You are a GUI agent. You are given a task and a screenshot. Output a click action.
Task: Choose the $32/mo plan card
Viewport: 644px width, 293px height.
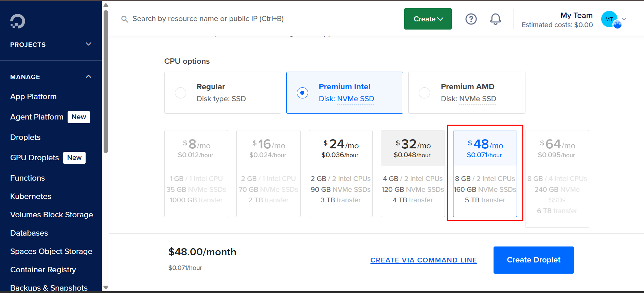coord(412,173)
